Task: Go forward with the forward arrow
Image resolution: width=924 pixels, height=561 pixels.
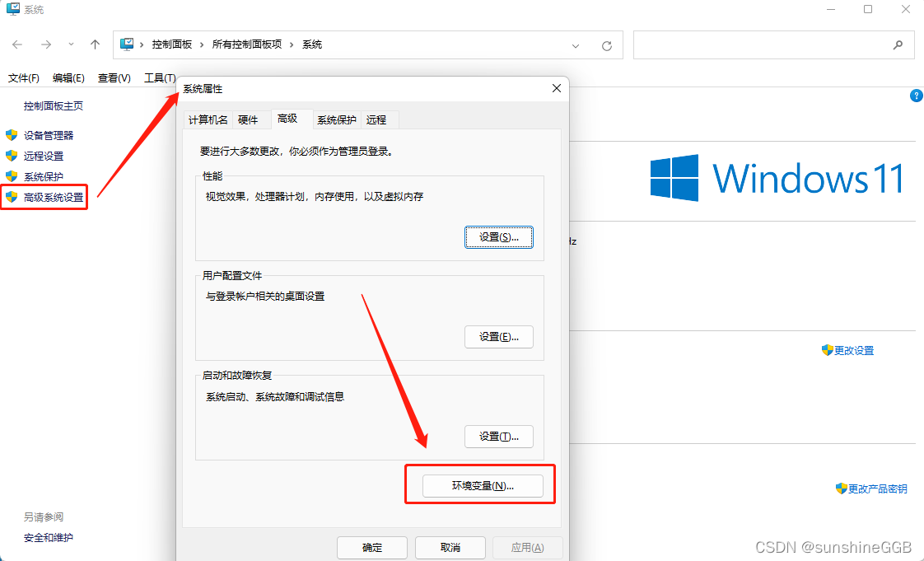Action: click(46, 44)
